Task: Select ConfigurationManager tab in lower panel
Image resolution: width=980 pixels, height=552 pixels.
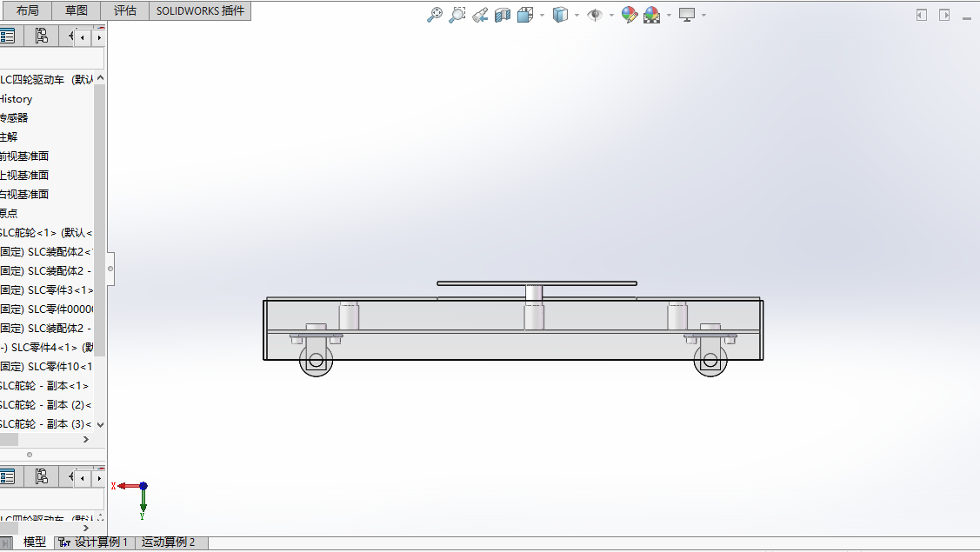Action: (x=41, y=477)
